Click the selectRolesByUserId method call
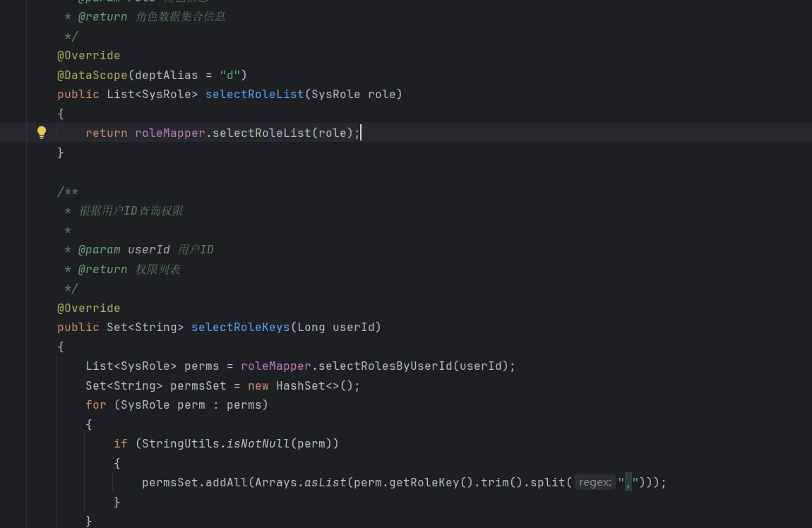 click(x=386, y=366)
